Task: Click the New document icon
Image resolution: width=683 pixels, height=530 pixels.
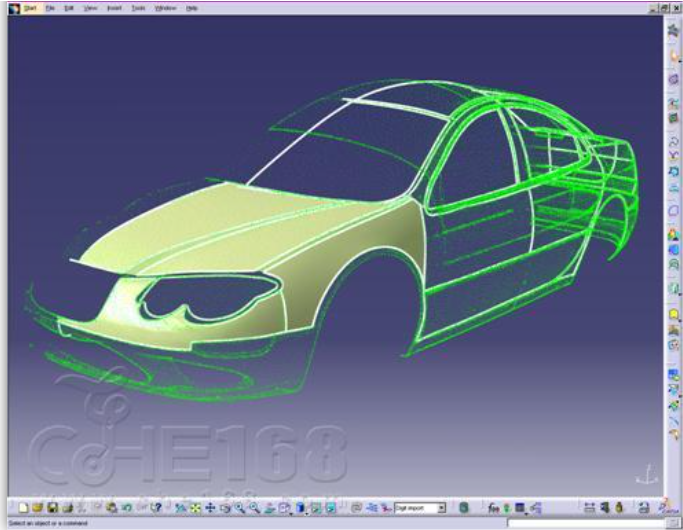Action: (x=24, y=508)
